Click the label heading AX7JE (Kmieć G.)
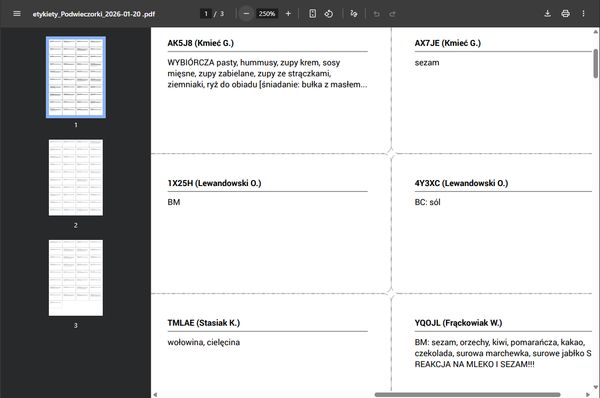 click(x=448, y=43)
